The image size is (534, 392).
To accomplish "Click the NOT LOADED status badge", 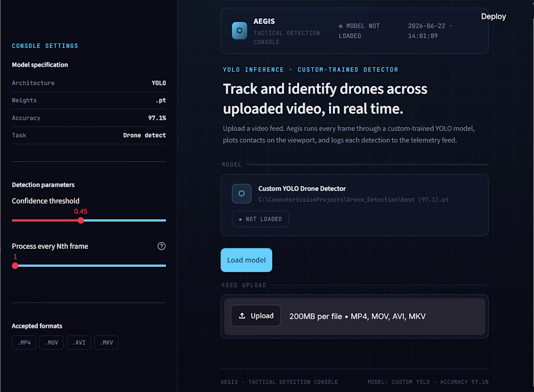I will 261,219.
